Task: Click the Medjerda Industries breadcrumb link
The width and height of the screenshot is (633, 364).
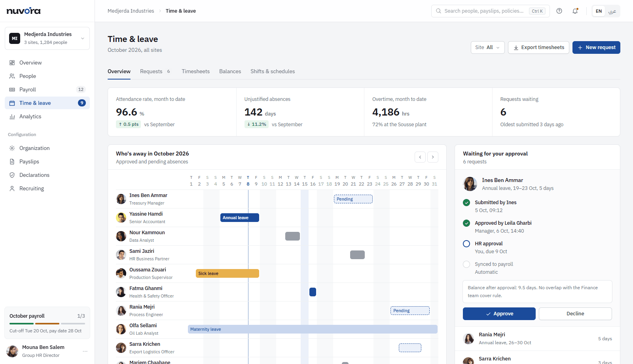Action: pos(131,11)
